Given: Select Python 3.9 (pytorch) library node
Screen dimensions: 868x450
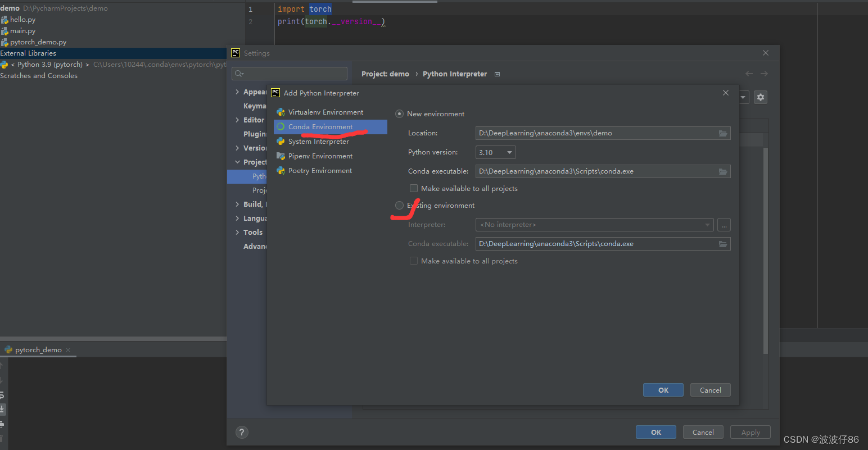Looking at the screenshot, I should point(49,65).
